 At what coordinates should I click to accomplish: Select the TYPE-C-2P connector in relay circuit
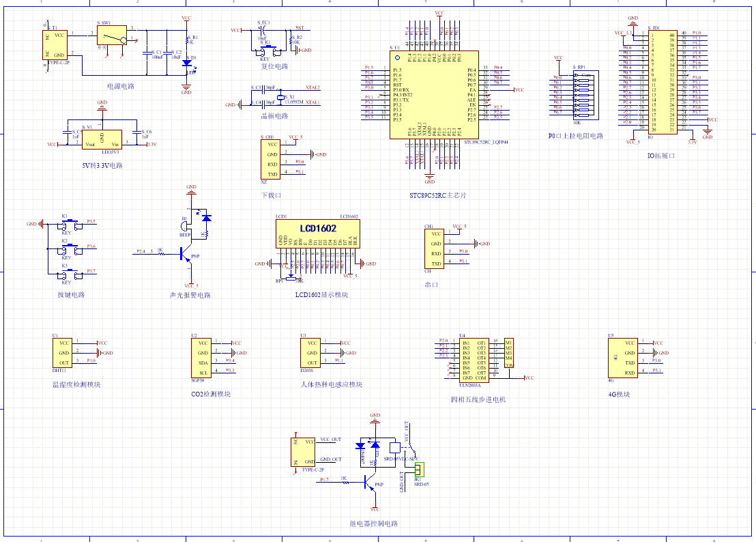[x=303, y=452]
